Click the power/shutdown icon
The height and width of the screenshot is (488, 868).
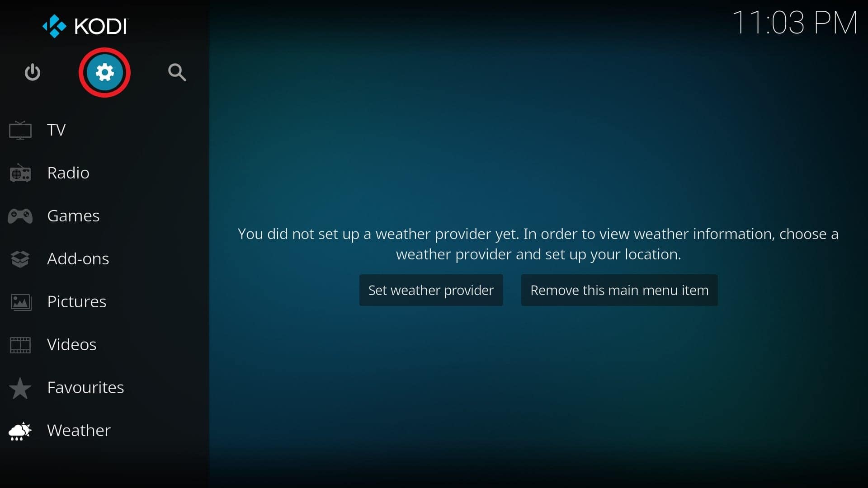pos(32,72)
